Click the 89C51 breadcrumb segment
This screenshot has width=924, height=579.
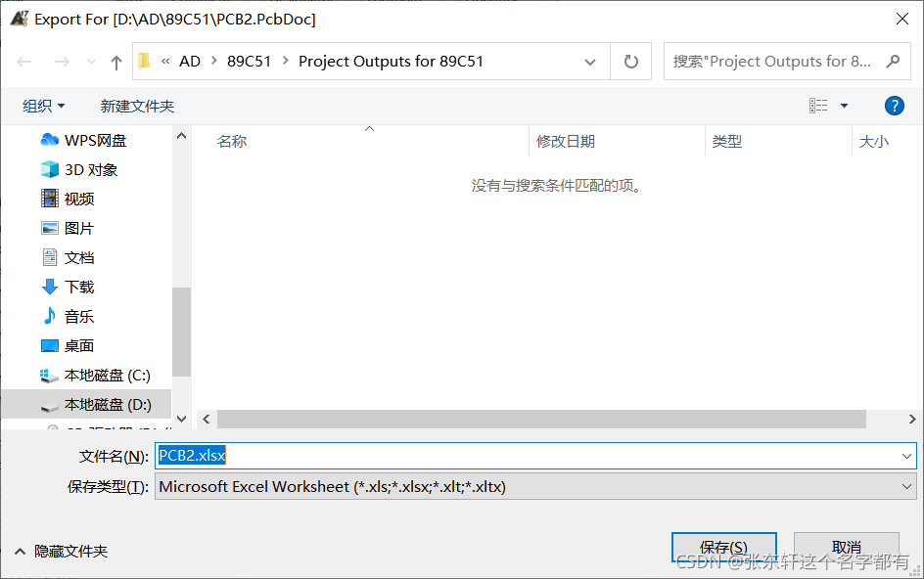coord(249,62)
